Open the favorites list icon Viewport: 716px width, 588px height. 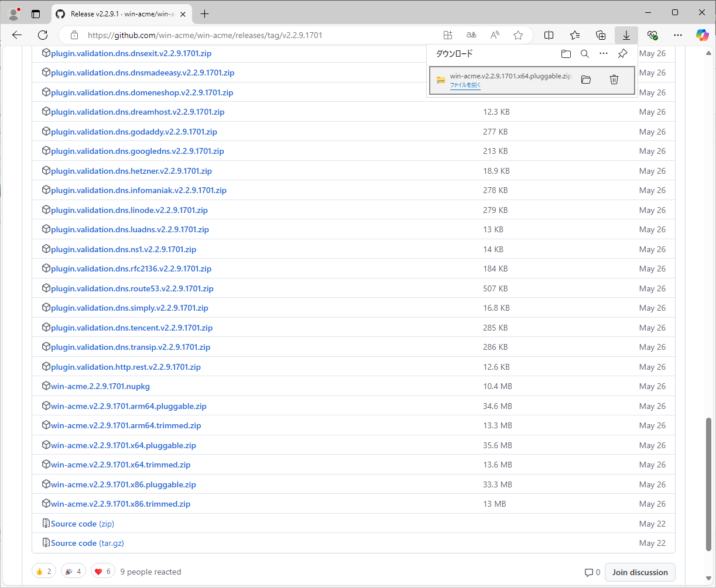coord(575,35)
